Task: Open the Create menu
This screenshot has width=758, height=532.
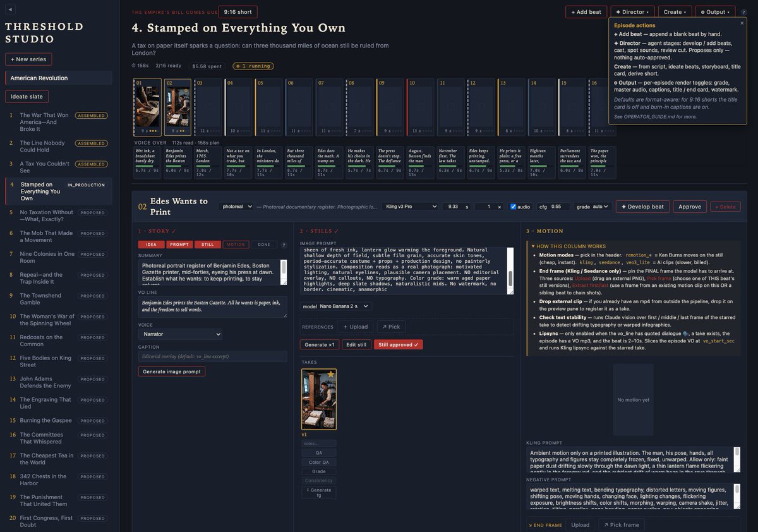Action: (675, 12)
